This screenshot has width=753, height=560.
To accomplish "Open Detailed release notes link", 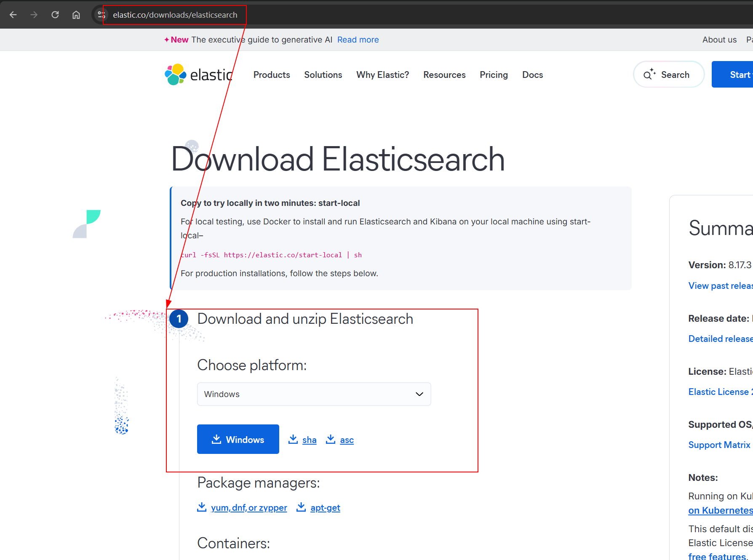I will (x=721, y=339).
